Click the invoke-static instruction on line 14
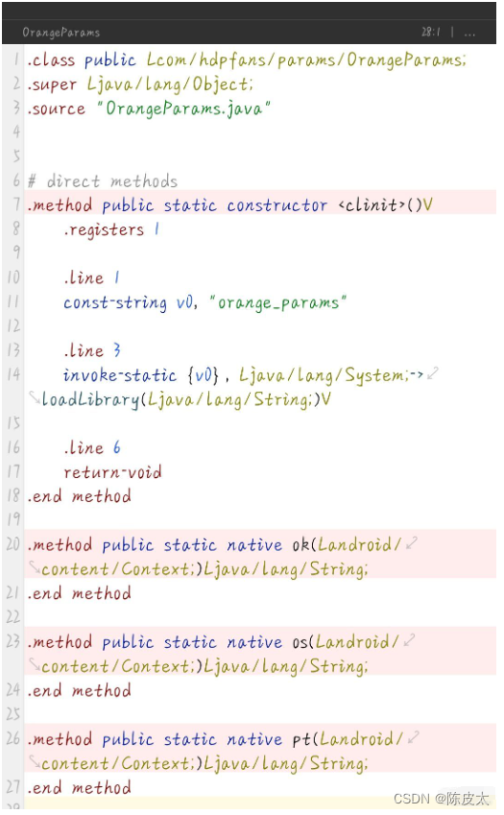Viewport: 504px width, 815px height. 120,374
